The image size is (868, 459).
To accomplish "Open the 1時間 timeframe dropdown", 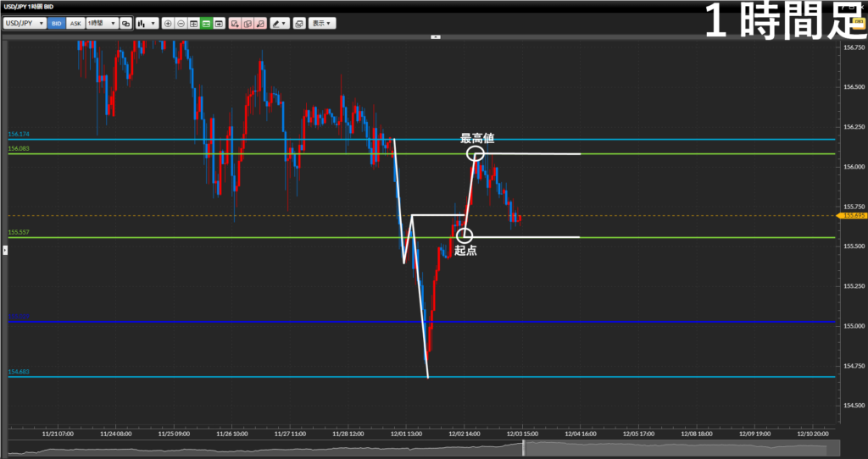I will (x=102, y=23).
